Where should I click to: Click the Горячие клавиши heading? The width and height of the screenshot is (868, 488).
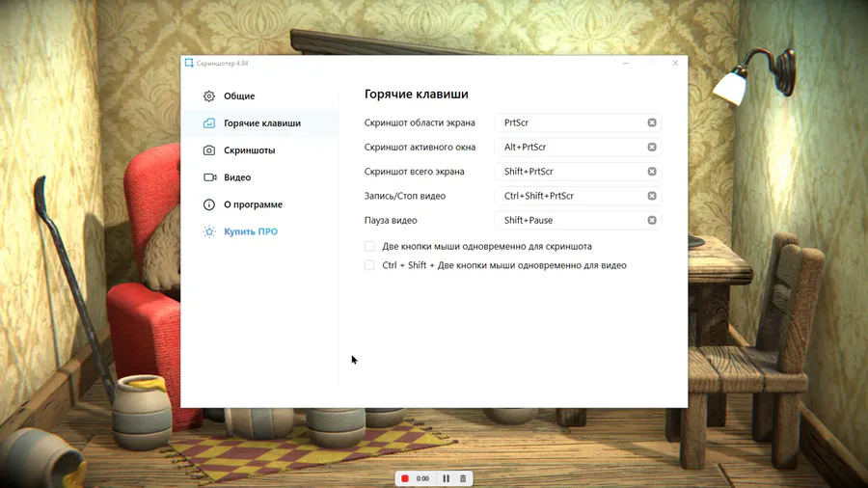click(x=417, y=95)
